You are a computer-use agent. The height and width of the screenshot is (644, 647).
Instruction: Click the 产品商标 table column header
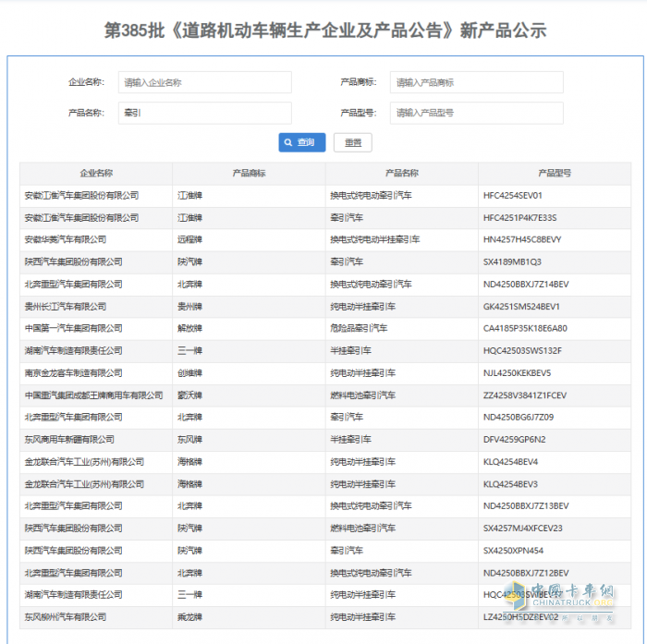coord(249,173)
